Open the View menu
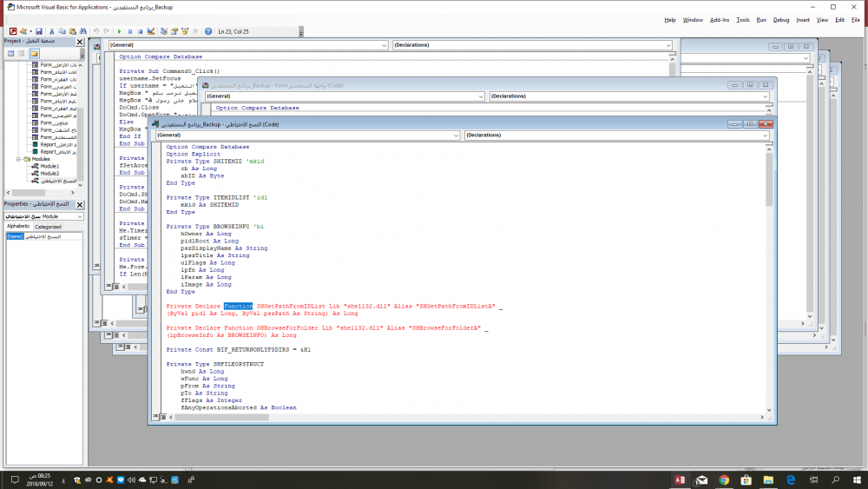The width and height of the screenshot is (868, 489). coord(822,20)
